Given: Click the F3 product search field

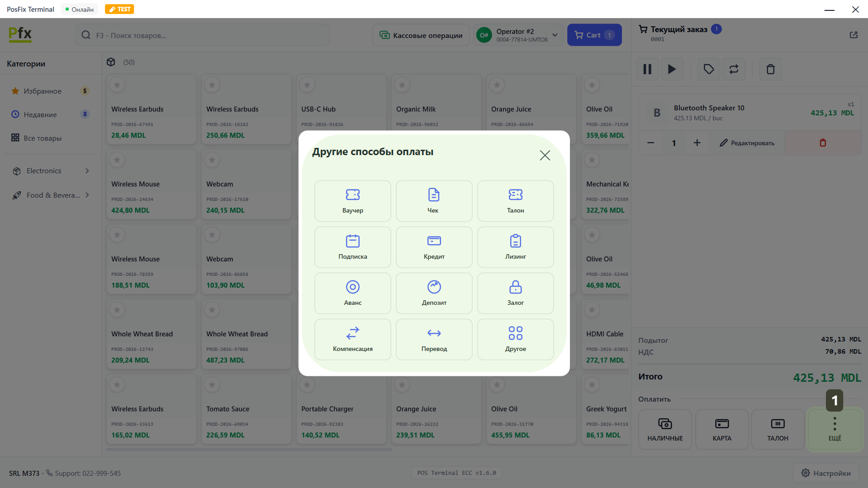Looking at the screenshot, I should click(x=203, y=35).
